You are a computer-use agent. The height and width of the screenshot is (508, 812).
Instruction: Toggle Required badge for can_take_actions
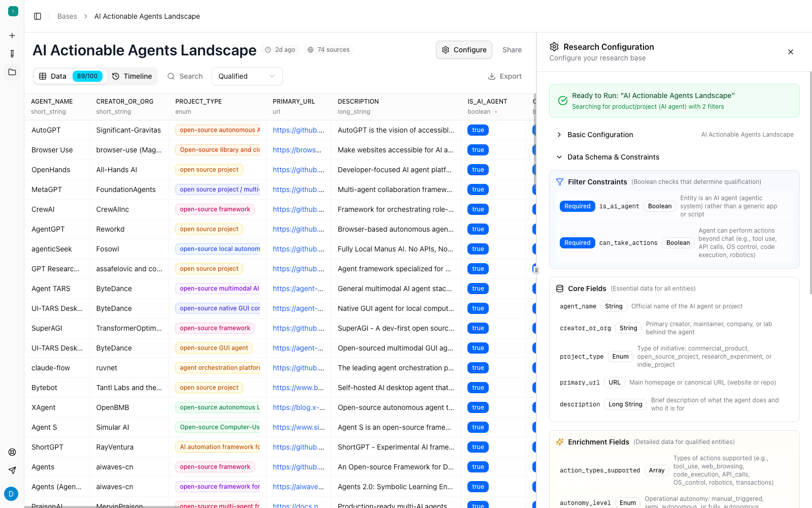point(577,243)
